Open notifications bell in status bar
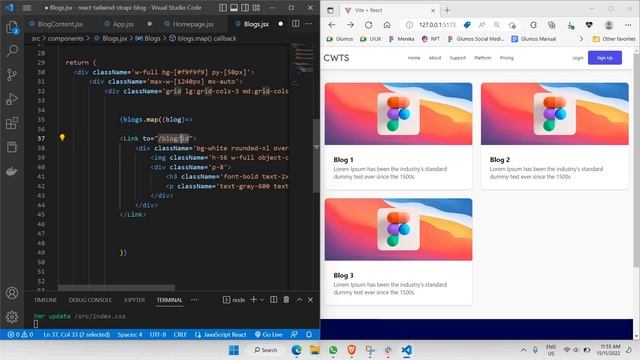This screenshot has height=360, width=640. tap(309, 334)
